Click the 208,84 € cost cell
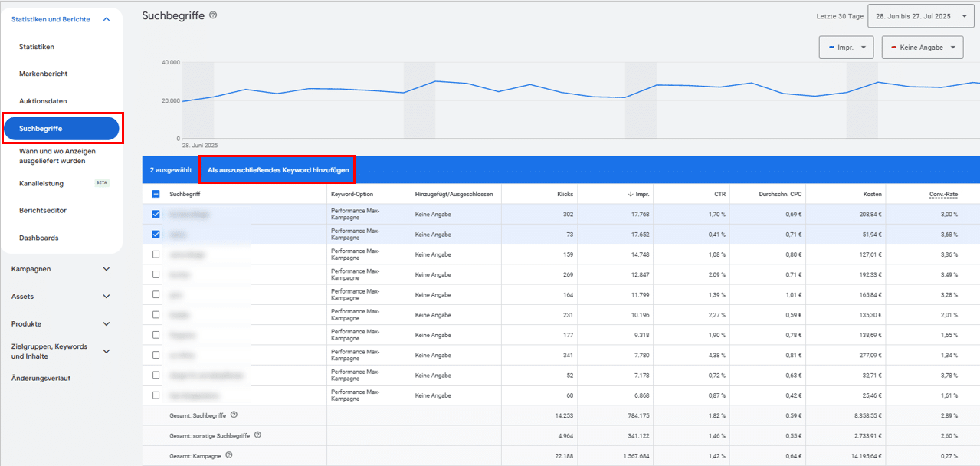The width and height of the screenshot is (980, 466). coord(870,215)
